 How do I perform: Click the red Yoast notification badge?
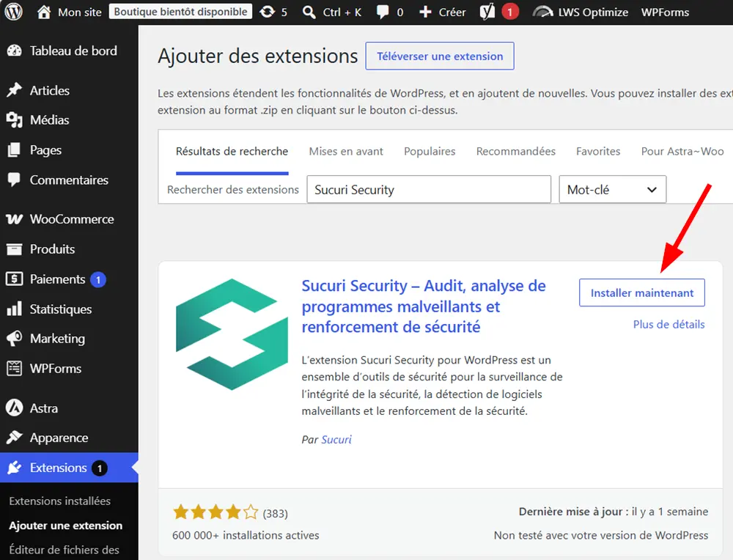pyautogui.click(x=510, y=12)
